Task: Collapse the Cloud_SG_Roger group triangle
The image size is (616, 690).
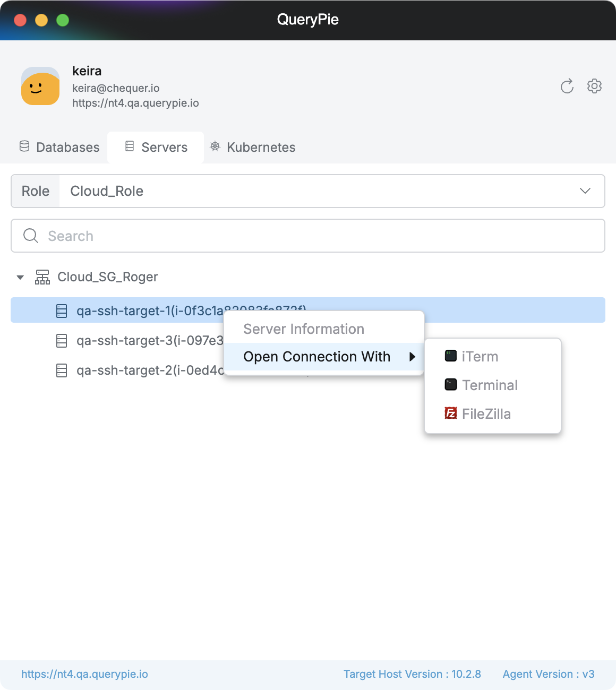Action: pyautogui.click(x=20, y=277)
